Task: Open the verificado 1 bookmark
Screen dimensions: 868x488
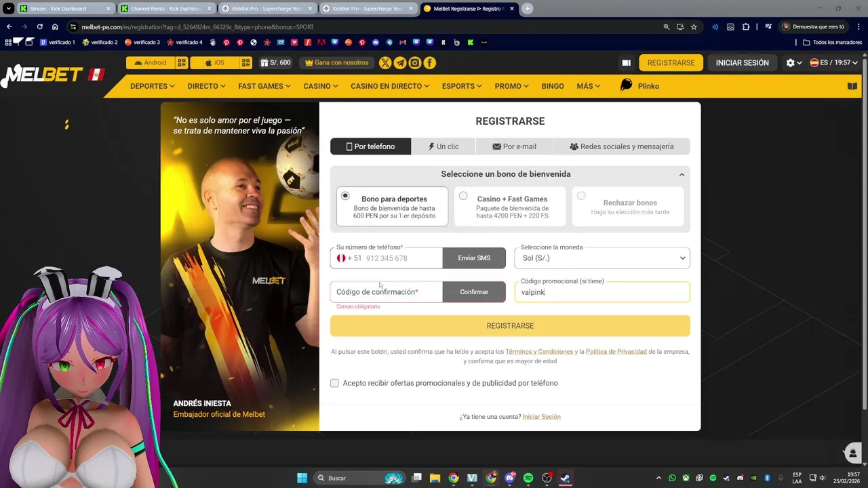Action: (57, 42)
